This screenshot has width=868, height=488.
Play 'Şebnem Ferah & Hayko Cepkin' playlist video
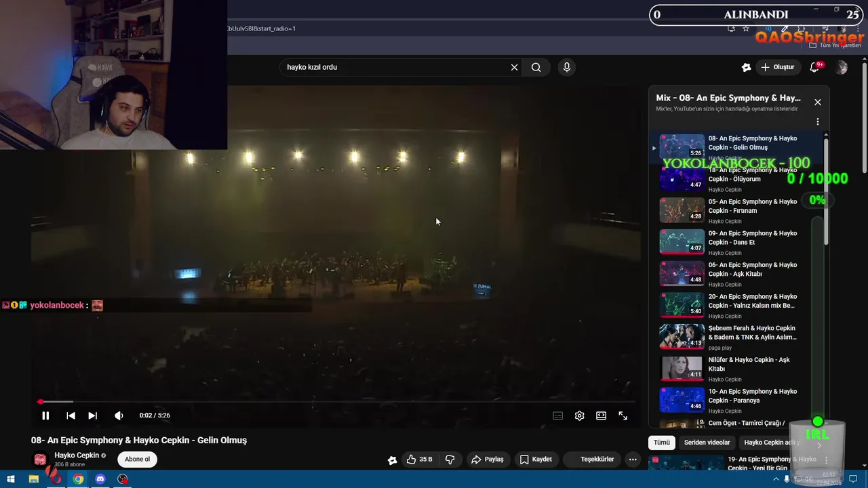tap(736, 337)
